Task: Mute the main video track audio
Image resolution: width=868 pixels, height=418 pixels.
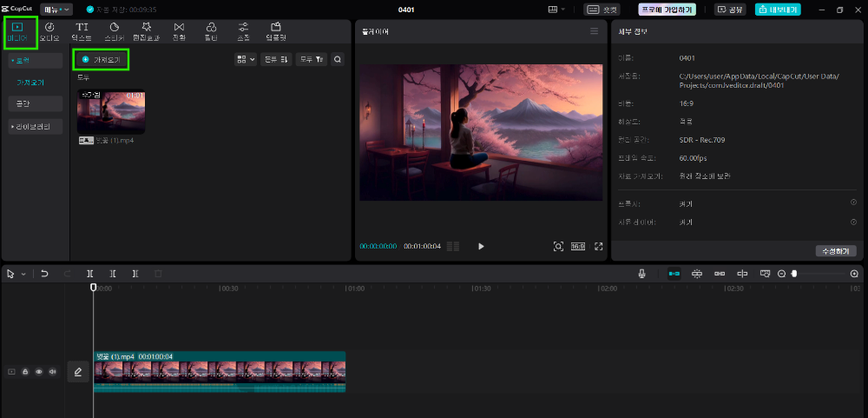Action: click(53, 372)
